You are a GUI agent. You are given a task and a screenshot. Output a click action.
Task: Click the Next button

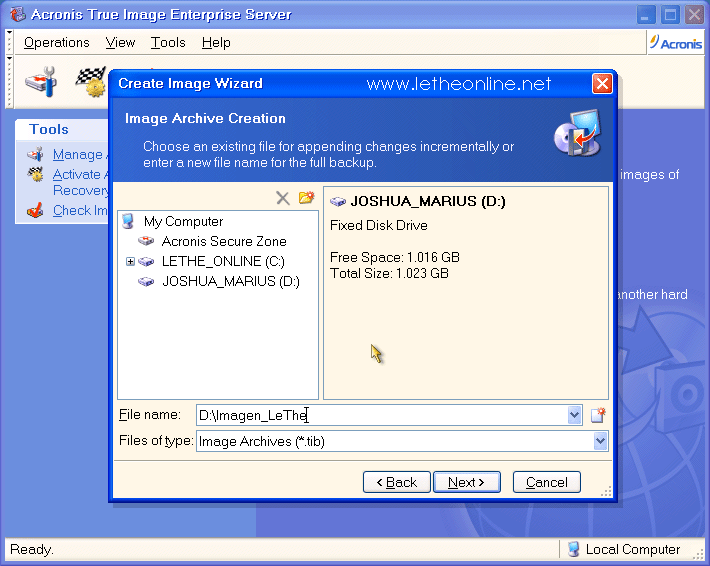(466, 482)
